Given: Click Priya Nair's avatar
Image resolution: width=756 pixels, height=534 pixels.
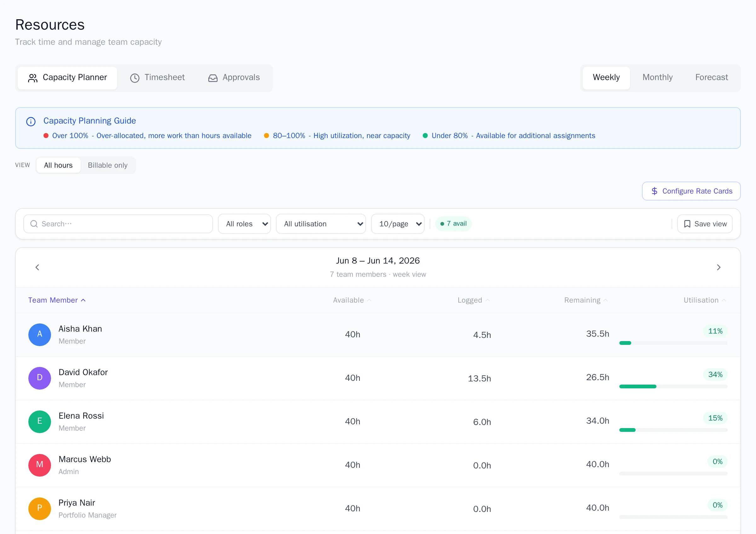Looking at the screenshot, I should (39, 508).
